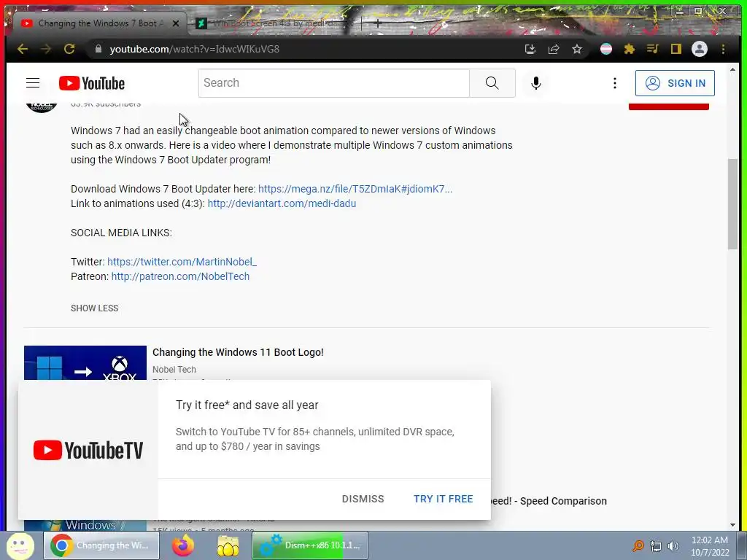Screen dimensions: 747x560
Task: Focus the YouTube Search field
Action: (x=334, y=83)
